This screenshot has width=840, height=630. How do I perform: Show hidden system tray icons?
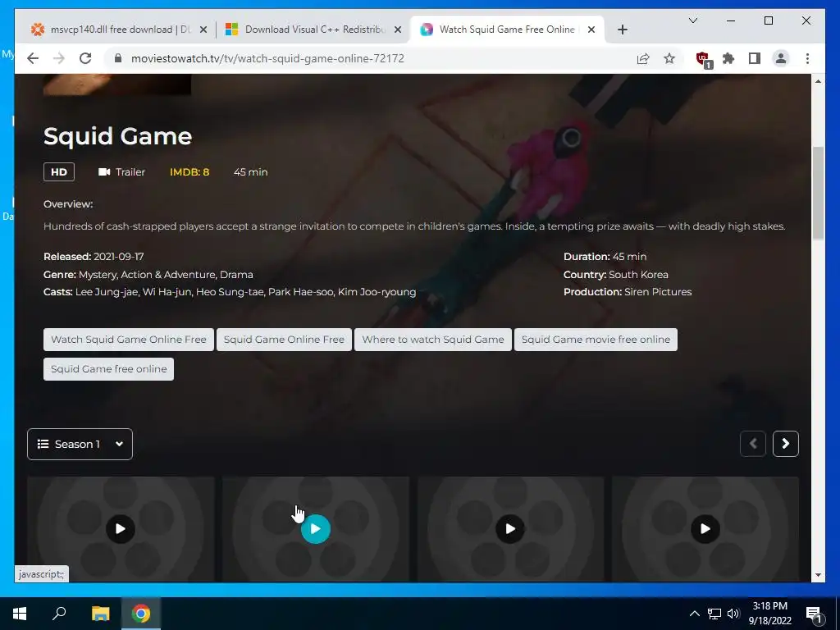pyautogui.click(x=694, y=614)
